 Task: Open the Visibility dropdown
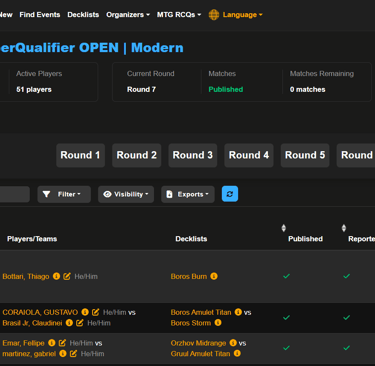126,194
